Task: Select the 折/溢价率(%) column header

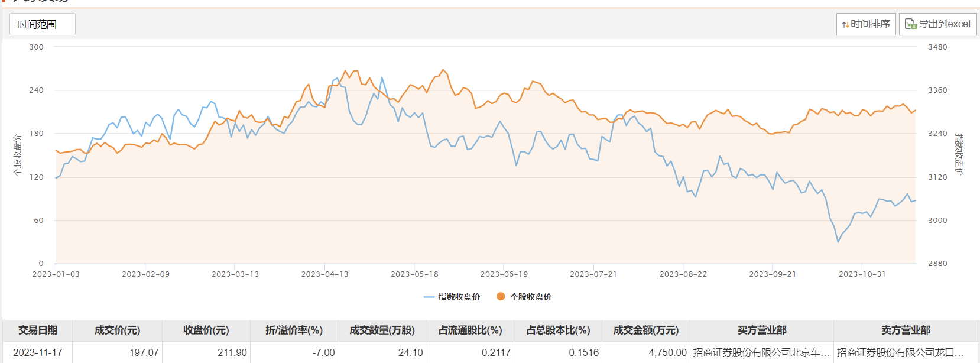Action: (x=294, y=330)
